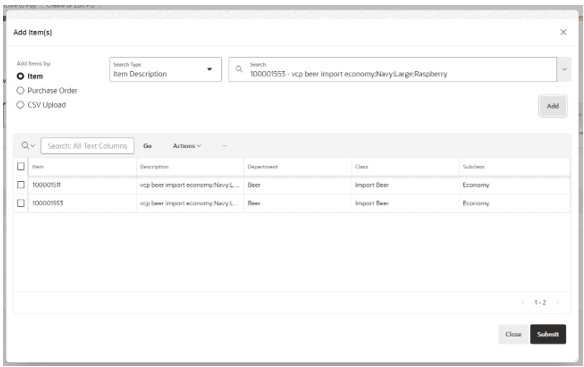Image resolution: width=584 pixels, height=367 pixels.
Task: Tick the checkbox for item 100001511
Action: pyautogui.click(x=21, y=185)
